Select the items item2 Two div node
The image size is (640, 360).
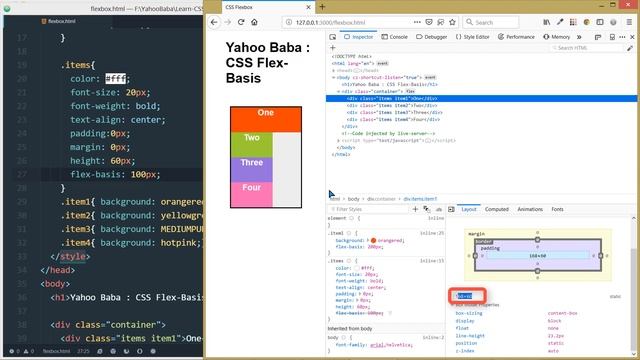(x=392, y=105)
